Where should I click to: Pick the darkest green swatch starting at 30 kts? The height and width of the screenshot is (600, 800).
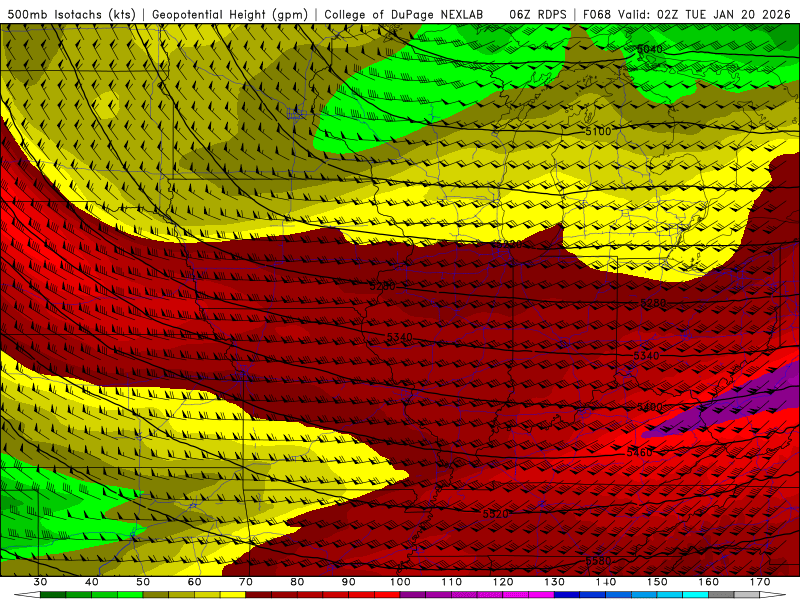tap(53, 595)
